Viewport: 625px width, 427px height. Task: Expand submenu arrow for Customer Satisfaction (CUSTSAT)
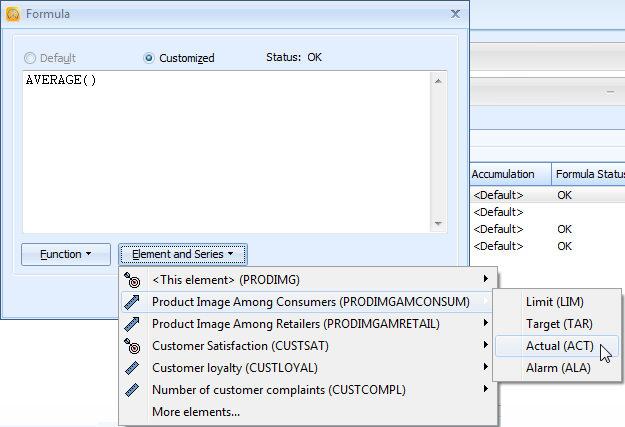pyautogui.click(x=486, y=345)
